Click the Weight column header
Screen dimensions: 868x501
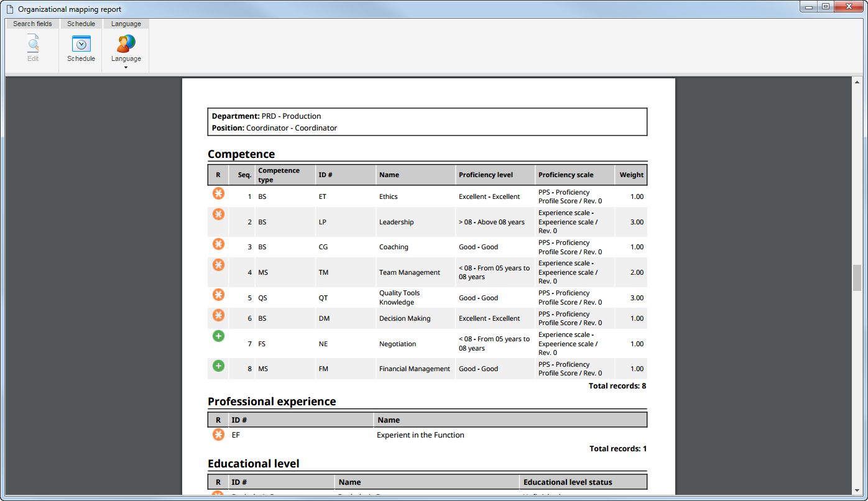click(x=631, y=175)
